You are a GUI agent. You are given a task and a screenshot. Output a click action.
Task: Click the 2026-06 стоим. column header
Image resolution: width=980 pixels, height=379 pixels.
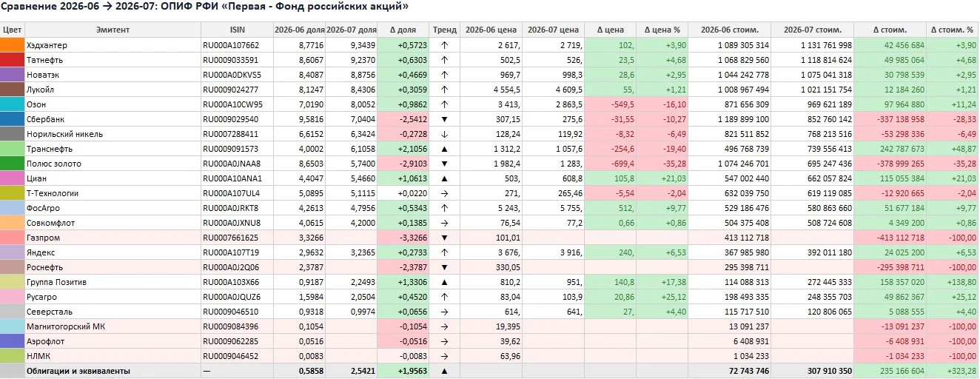(729, 30)
